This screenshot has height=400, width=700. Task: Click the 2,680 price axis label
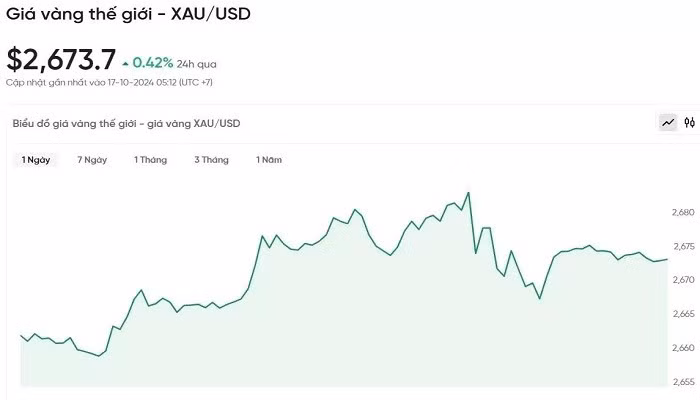click(683, 213)
